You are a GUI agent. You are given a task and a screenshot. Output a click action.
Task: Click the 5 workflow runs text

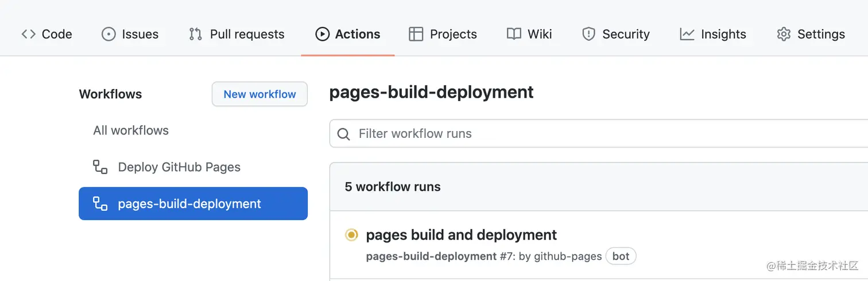tap(393, 187)
